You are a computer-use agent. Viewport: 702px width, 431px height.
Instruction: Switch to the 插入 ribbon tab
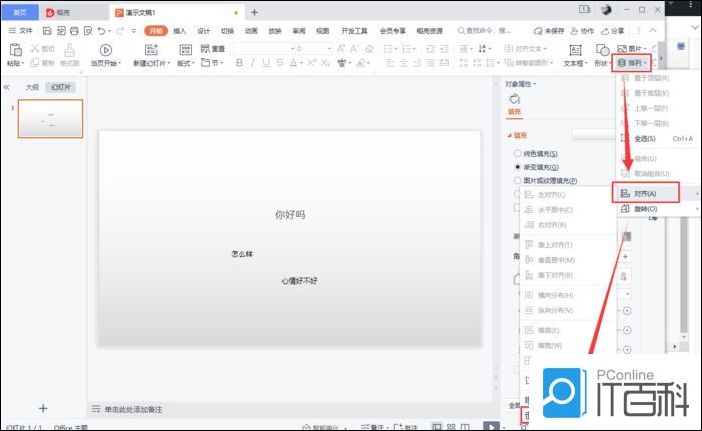180,31
